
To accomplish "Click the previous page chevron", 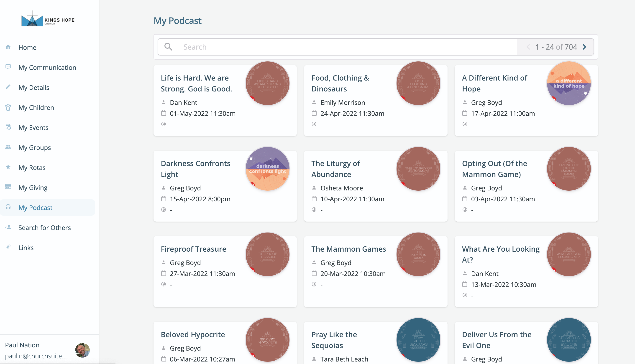I will (528, 47).
